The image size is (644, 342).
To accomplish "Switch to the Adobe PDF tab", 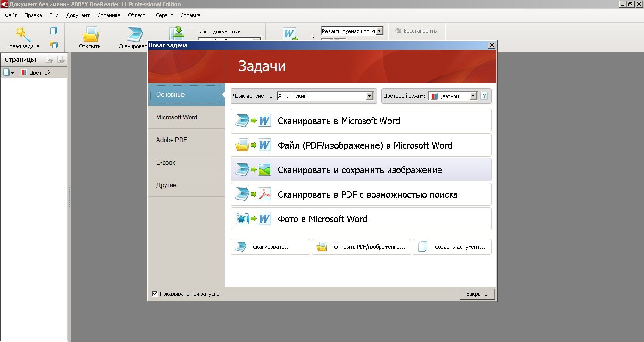I will (172, 140).
